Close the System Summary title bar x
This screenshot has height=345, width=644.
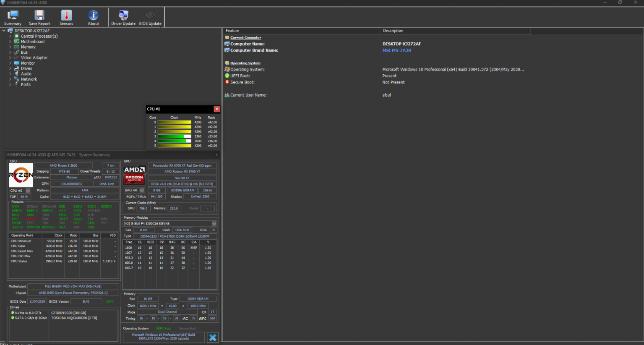click(216, 155)
